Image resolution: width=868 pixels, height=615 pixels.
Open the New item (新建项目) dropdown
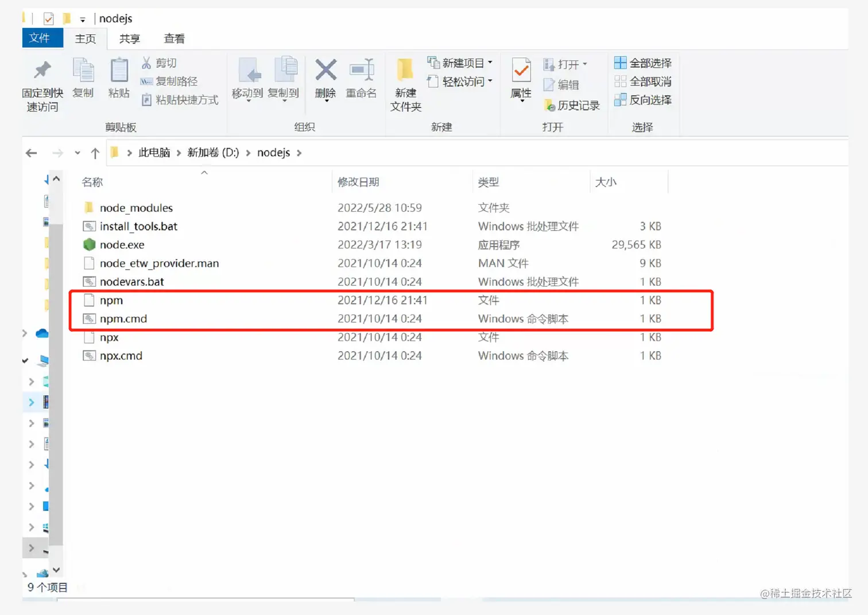coord(490,63)
